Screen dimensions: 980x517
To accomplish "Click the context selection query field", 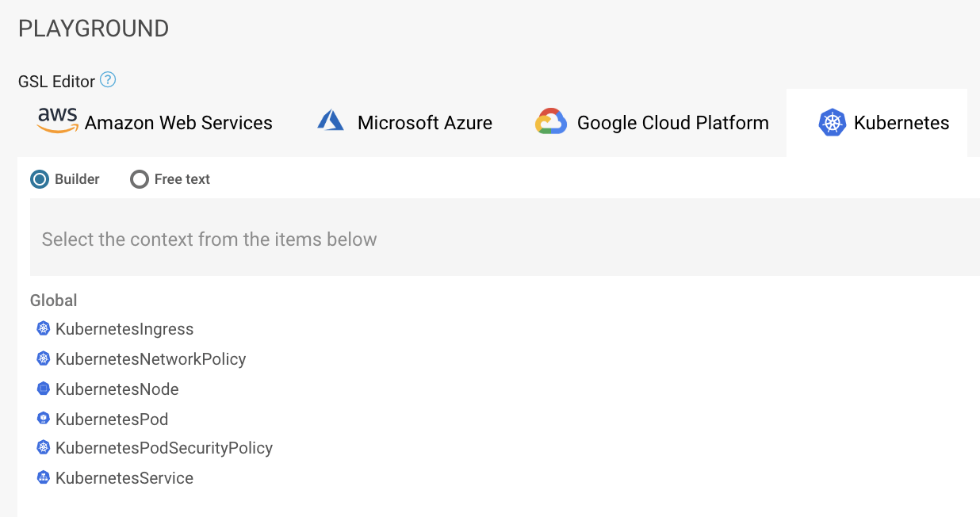I will 505,238.
